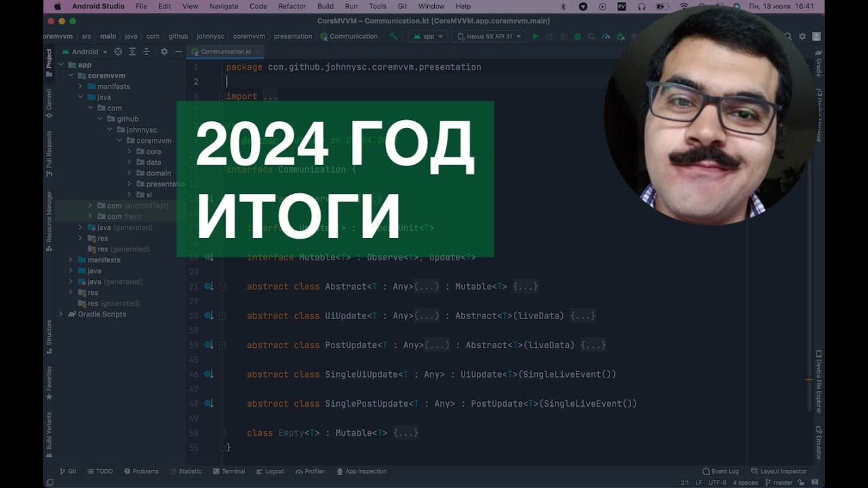Viewport: 868px width, 488px height.
Task: Open Resource Manager tool window
Action: click(49, 221)
